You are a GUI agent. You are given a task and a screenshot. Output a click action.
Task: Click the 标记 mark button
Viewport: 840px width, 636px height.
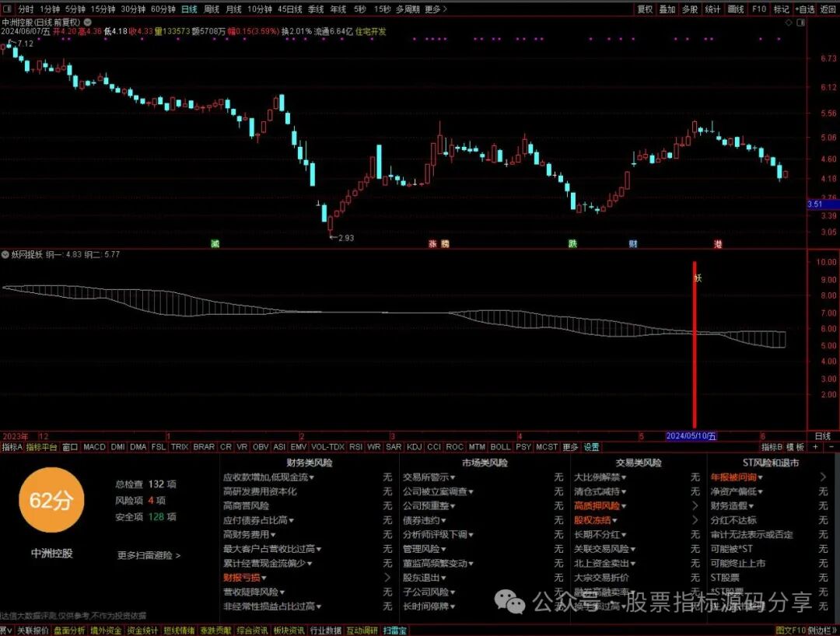click(x=781, y=9)
